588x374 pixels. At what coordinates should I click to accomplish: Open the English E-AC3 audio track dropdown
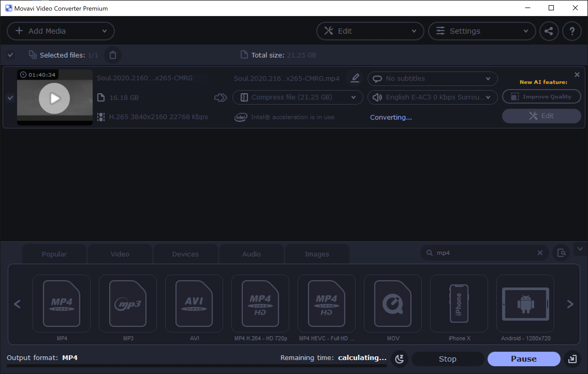[x=432, y=97]
